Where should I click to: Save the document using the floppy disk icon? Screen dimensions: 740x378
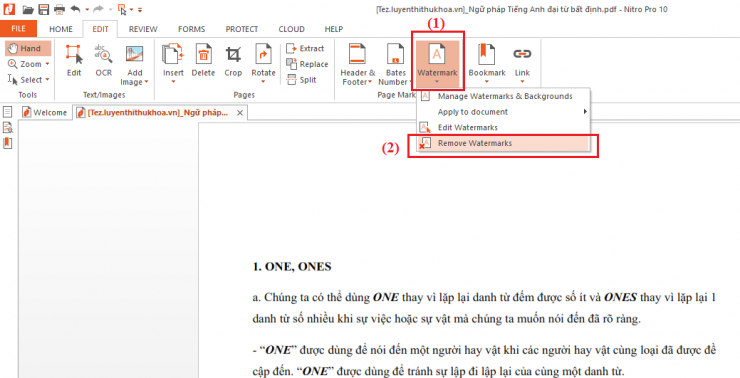point(43,9)
